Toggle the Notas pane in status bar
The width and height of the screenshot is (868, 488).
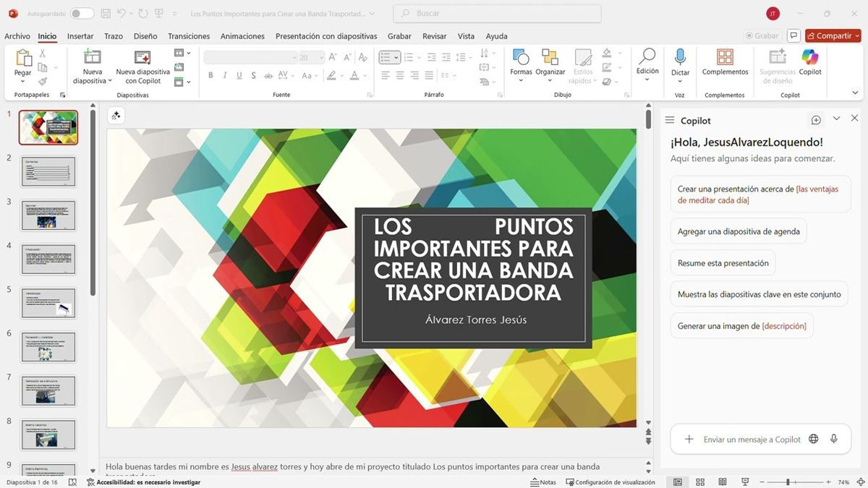tap(543, 482)
